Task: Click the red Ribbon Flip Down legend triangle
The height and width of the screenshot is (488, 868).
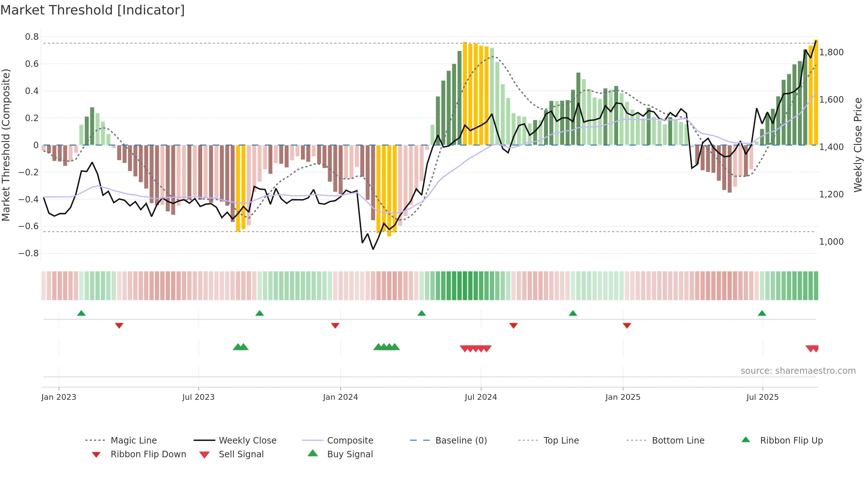Action: pyautogui.click(x=96, y=455)
